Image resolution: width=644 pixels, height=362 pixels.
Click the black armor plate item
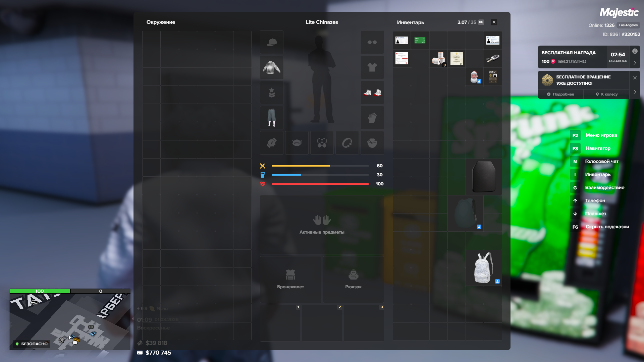pyautogui.click(x=483, y=177)
